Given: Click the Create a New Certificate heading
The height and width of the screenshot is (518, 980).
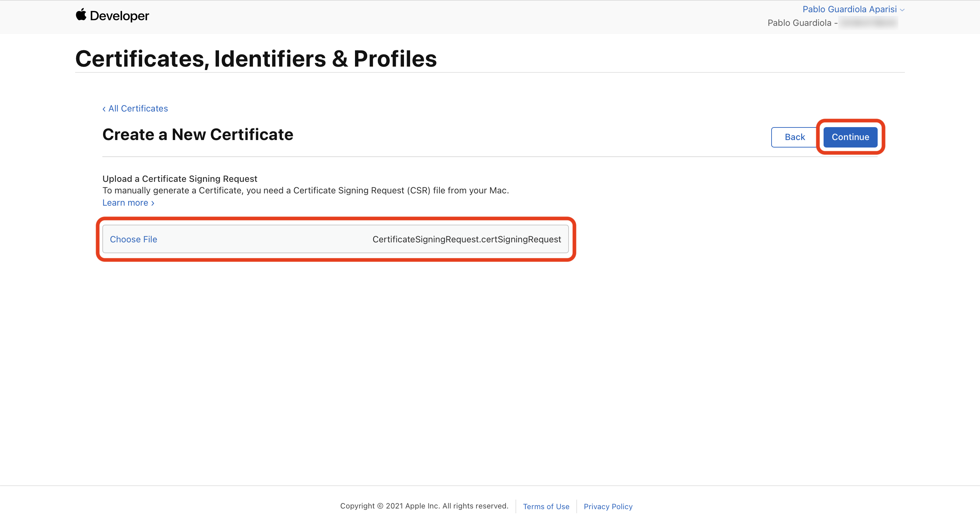Looking at the screenshot, I should click(x=198, y=135).
